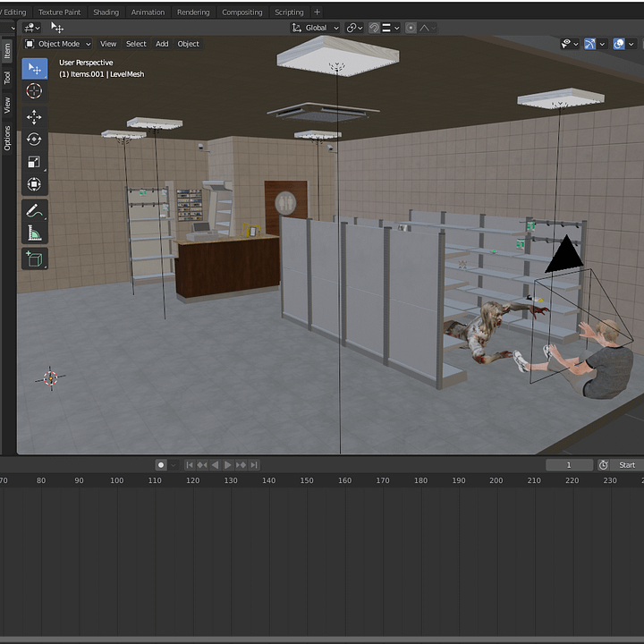This screenshot has width=644, height=644.
Task: Click the snapping elements icon
Action: (x=386, y=28)
